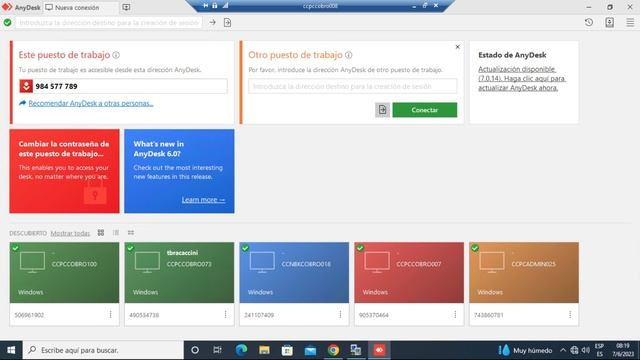640x360 pixels.
Task: Open the remote desktop app icon in taskbar
Action: coord(356,350)
